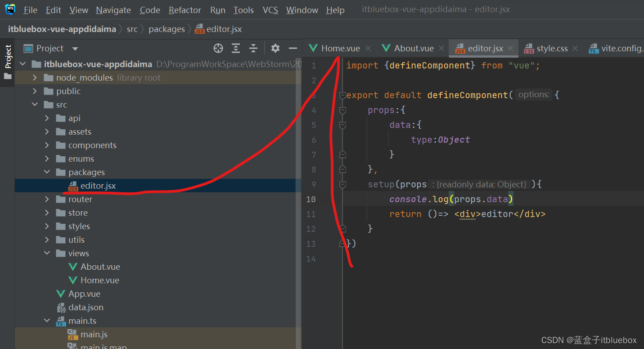Click the Project view window icon

[x=28, y=48]
